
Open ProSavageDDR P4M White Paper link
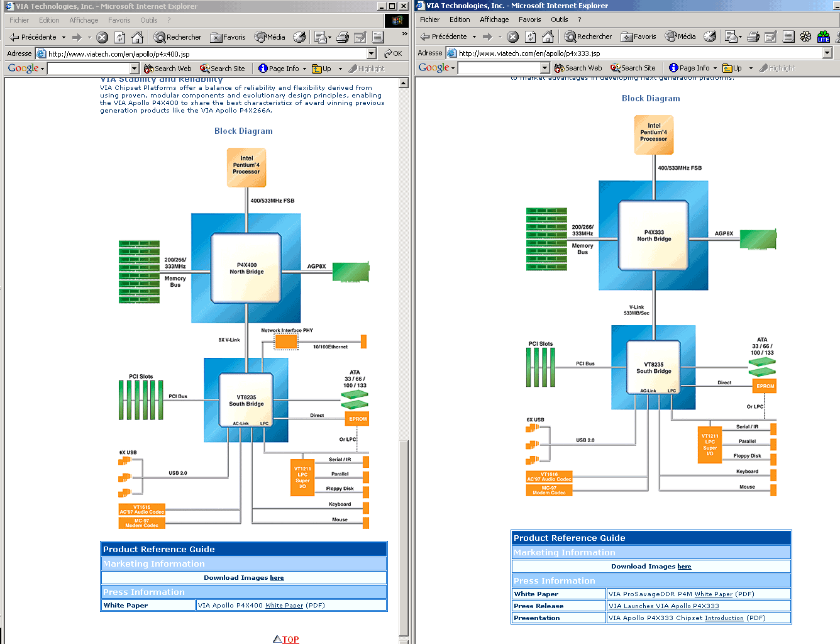[x=714, y=594]
